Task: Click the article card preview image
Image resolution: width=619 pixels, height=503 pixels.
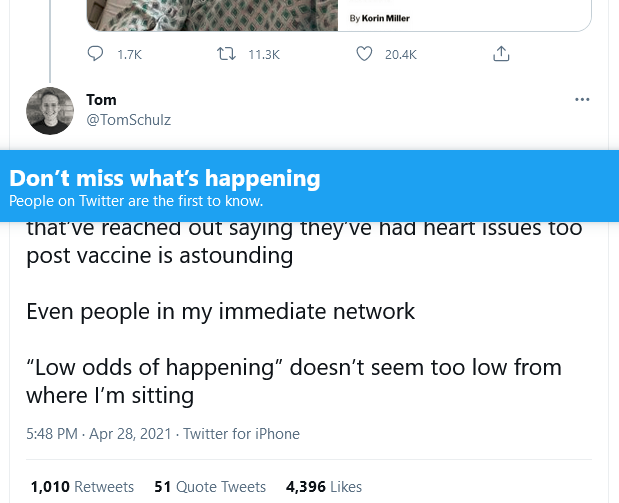Action: tap(212, 14)
